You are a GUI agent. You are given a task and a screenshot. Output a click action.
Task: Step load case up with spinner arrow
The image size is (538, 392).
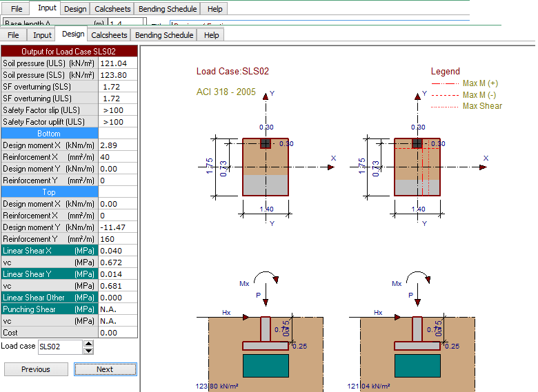pos(88,343)
